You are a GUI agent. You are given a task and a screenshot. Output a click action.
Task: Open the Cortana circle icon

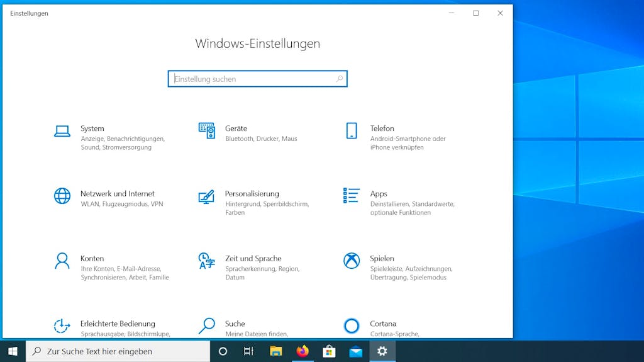tap(352, 326)
